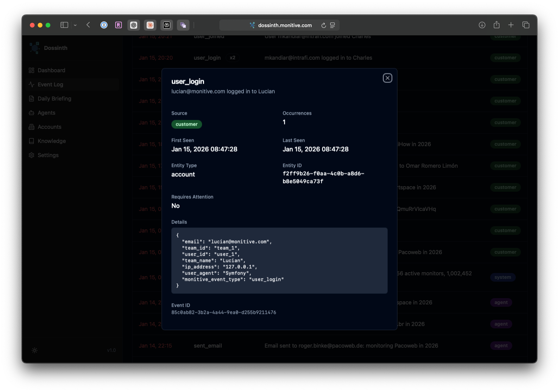Viewport: 559px width, 392px height.
Task: Toggle the light/dark theme icon in sidebar
Action: point(35,350)
